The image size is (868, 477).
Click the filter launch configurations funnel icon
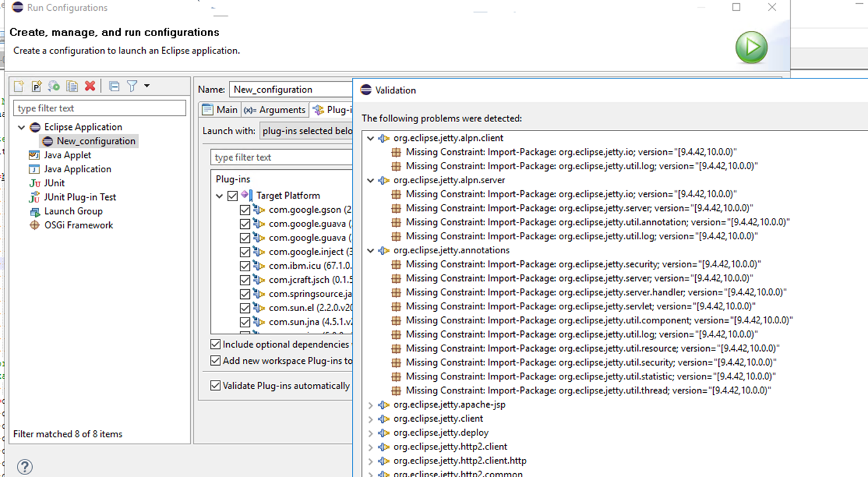pyautogui.click(x=132, y=86)
